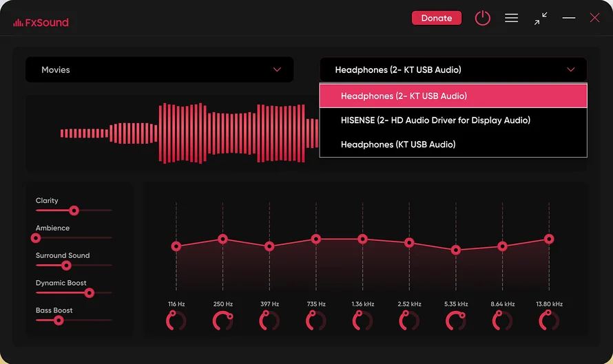
Task: Click the 8.64 kHz frequency knob
Action: coord(502,321)
